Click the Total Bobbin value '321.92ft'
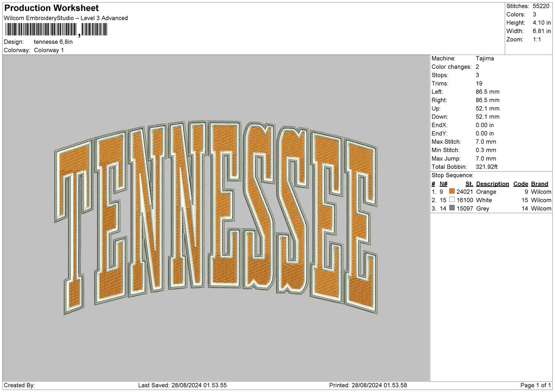This screenshot has height=392, width=555. pyautogui.click(x=487, y=166)
